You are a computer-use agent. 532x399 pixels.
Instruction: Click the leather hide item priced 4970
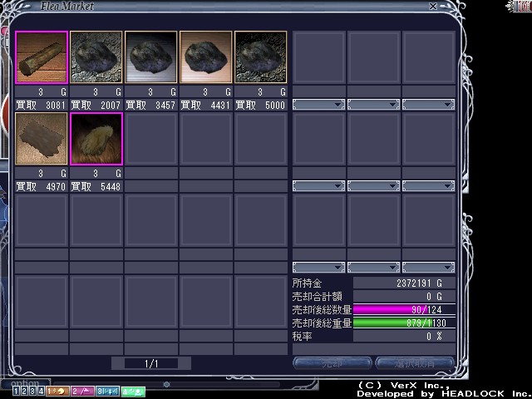pos(42,139)
